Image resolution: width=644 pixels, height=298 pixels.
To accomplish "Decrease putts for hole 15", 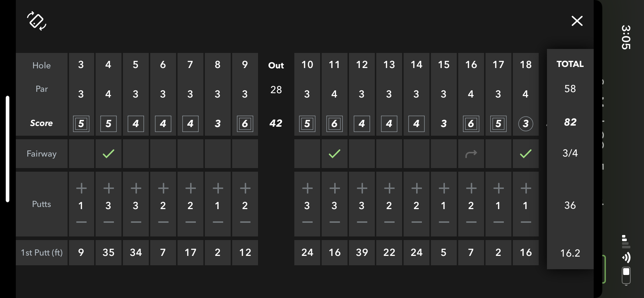I will point(444,222).
